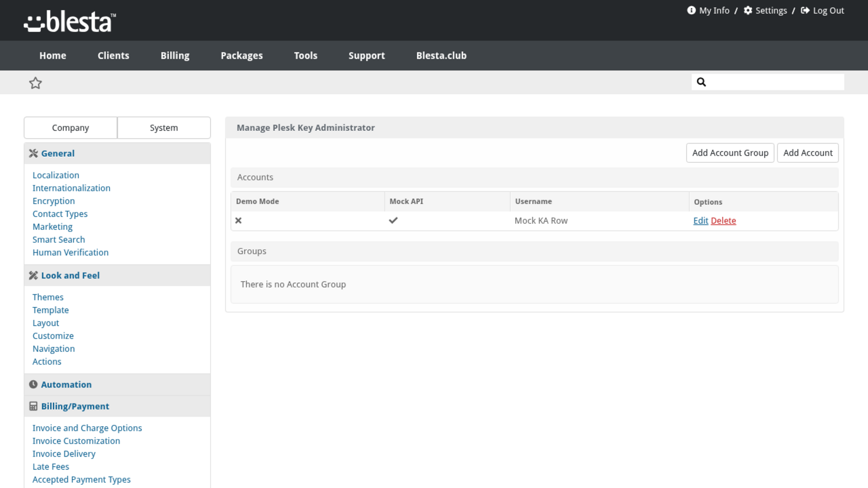Viewport: 868px width, 488px height.
Task: Switch to the System tab
Action: 164,128
